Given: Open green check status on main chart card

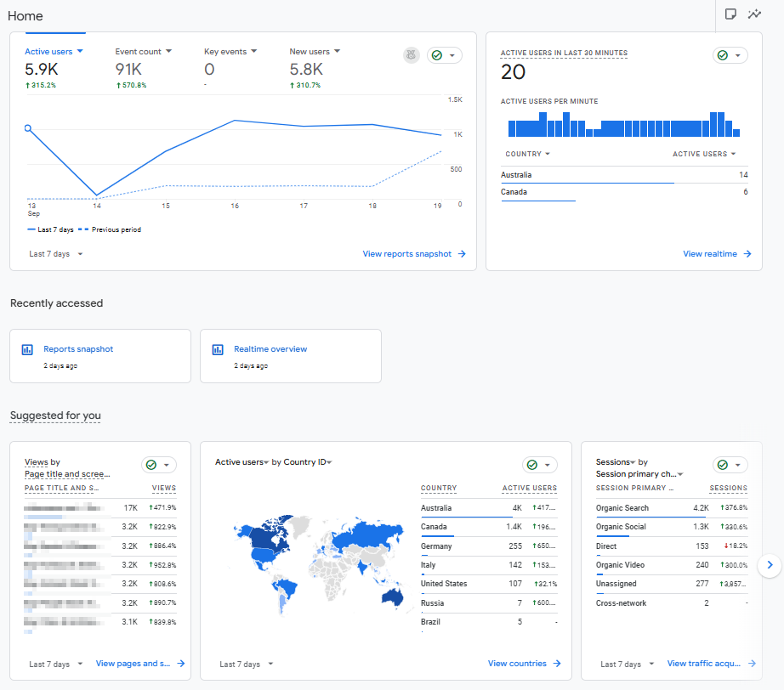Looking at the screenshot, I should [x=443, y=55].
